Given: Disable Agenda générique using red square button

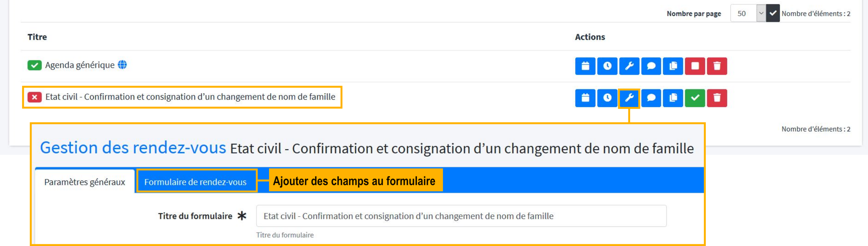Looking at the screenshot, I should [695, 66].
